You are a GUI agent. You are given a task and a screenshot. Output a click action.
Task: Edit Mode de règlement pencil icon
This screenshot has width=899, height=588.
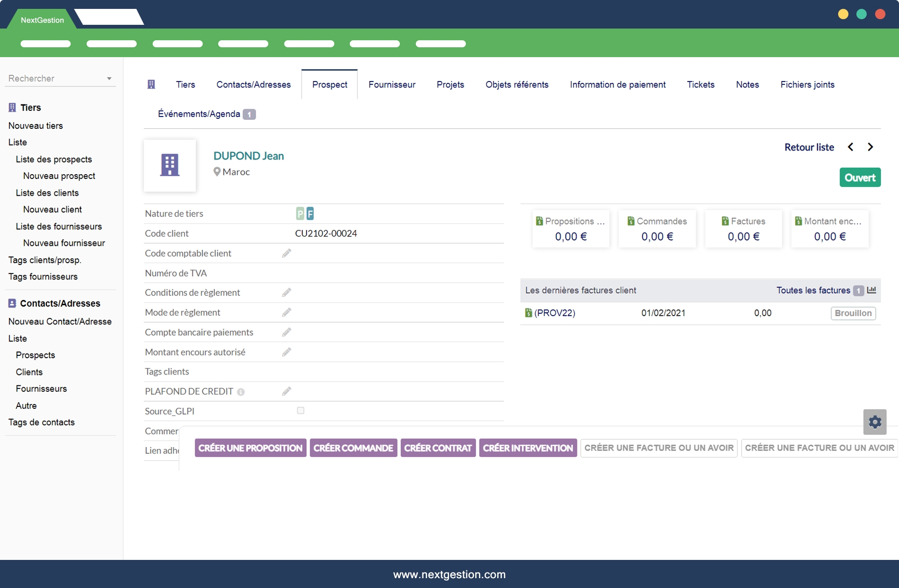pyautogui.click(x=287, y=312)
